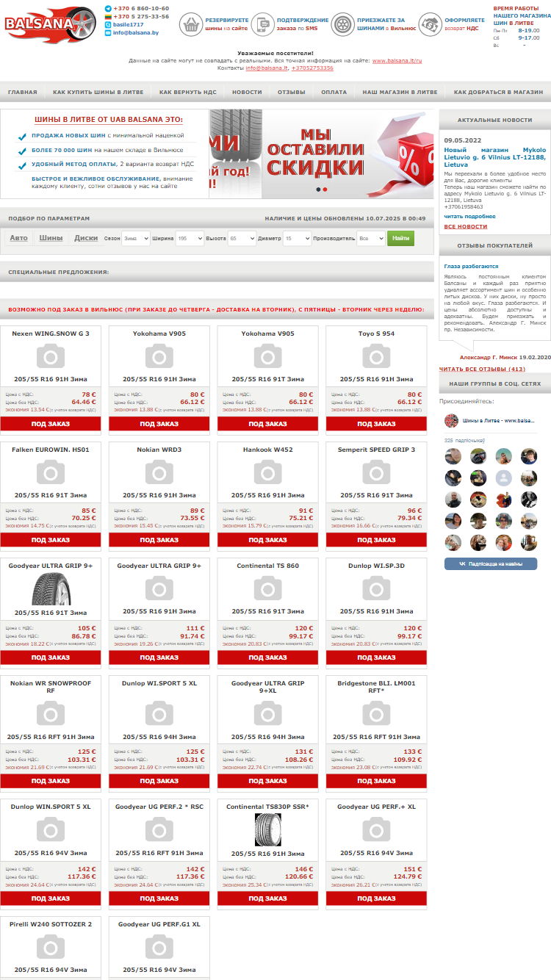Open the Pirelli W240 SOTTOZER 2 product title
Screen dimensions: 551x980
tap(51, 924)
